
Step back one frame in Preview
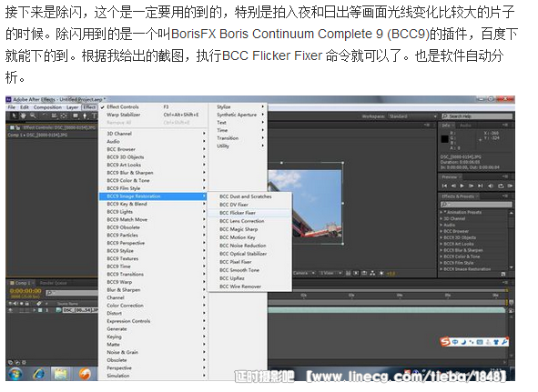click(453, 186)
